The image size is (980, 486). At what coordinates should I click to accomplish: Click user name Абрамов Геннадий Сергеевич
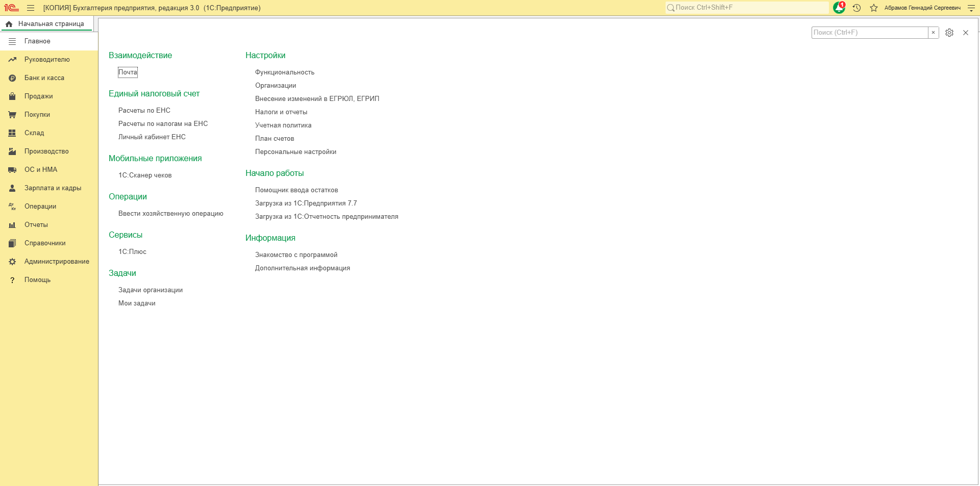click(x=922, y=8)
